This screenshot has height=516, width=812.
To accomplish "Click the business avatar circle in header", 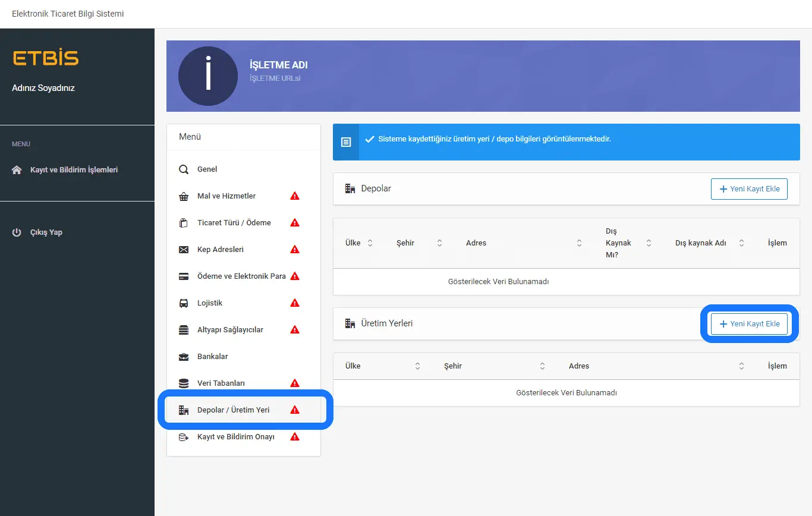I will 208,76.
